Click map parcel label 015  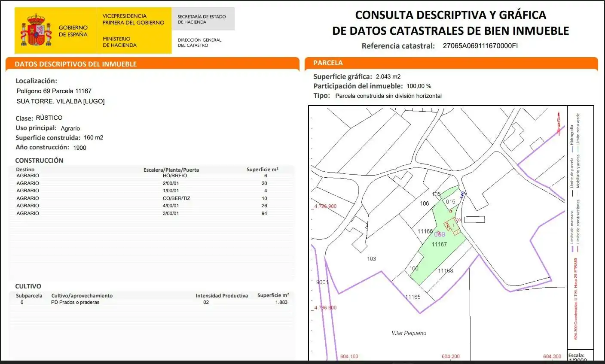click(450, 202)
